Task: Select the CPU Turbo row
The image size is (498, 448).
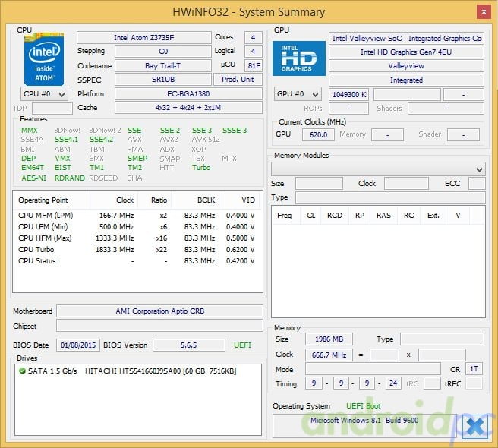Action: click(x=137, y=249)
